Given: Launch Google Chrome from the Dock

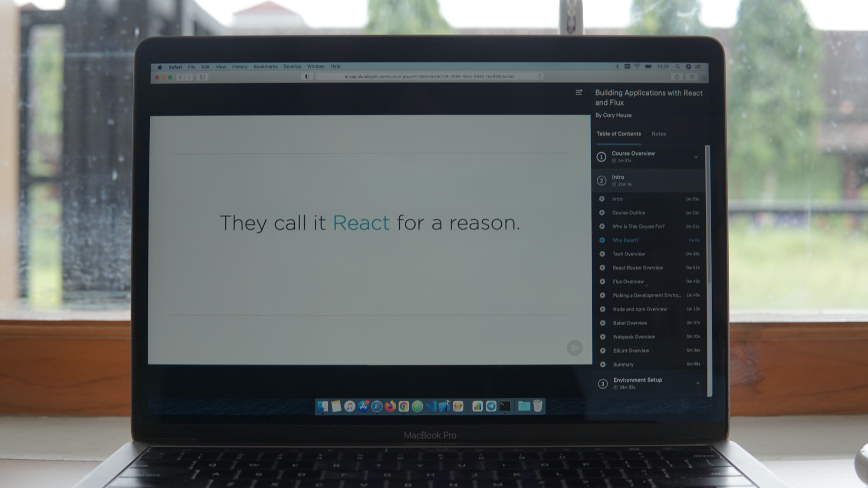Looking at the screenshot, I should point(404,406).
